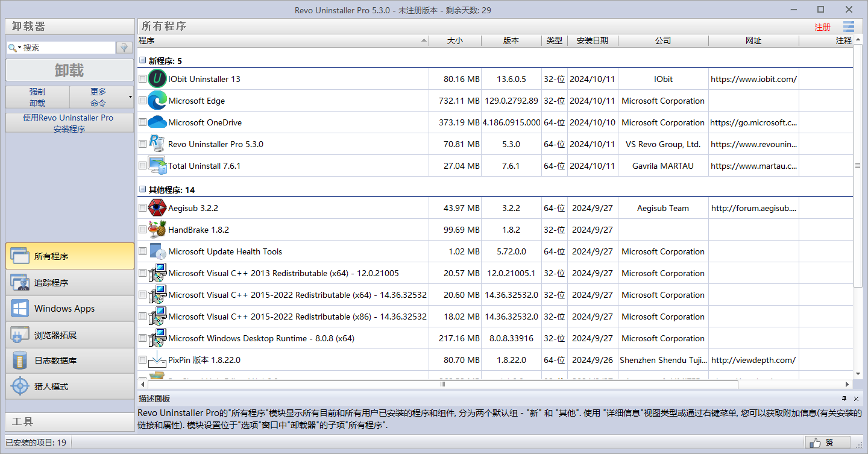Expand the 工具 section

[70, 422]
